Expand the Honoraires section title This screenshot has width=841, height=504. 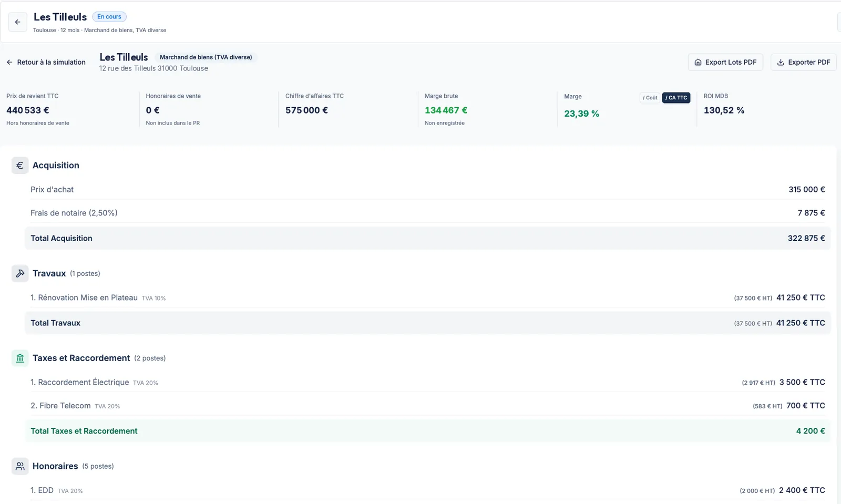[55, 466]
